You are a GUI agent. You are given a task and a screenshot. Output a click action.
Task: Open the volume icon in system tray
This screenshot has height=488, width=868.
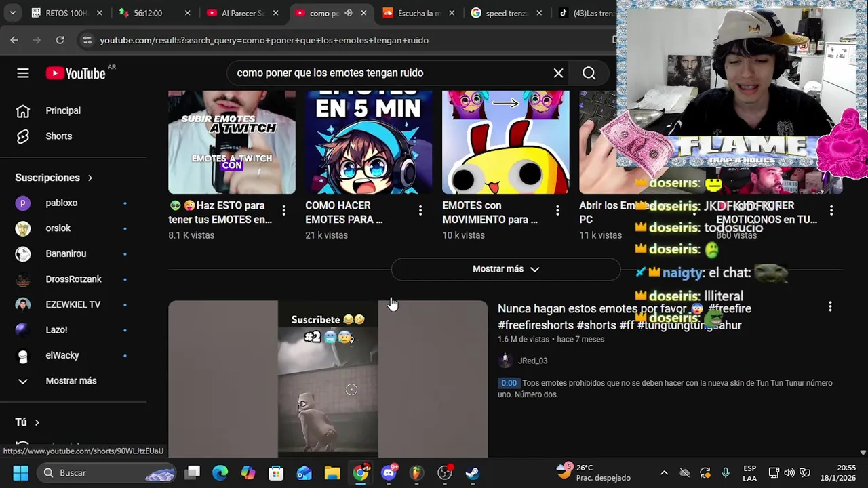(x=789, y=473)
